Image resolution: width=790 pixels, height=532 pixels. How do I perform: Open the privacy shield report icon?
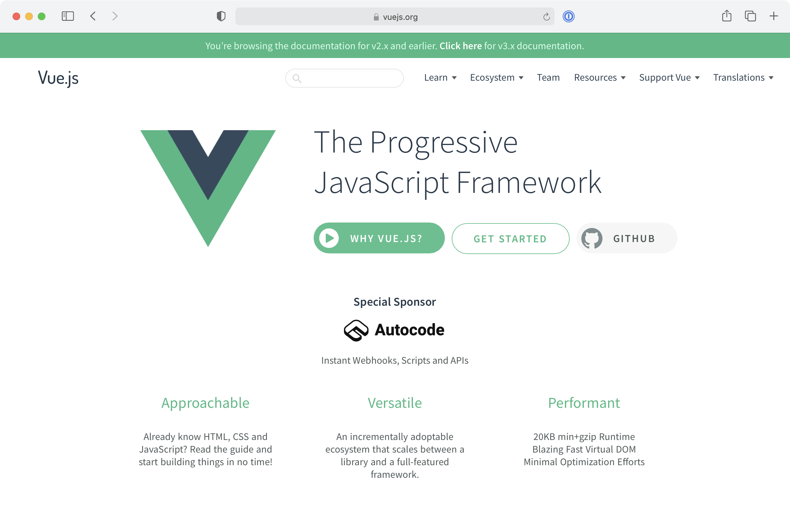point(221,16)
